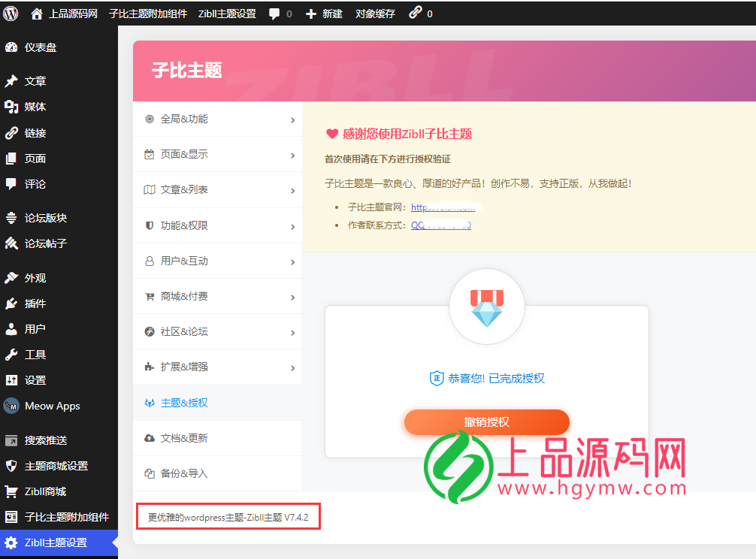Open the 插件 plugins page

[x=35, y=304]
